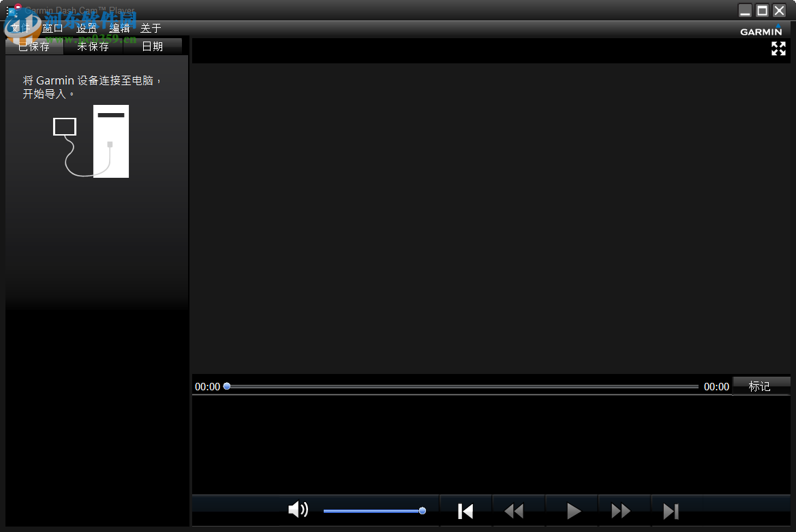Fast forward the video playback
Image resolution: width=796 pixels, height=532 pixels.
(620, 511)
